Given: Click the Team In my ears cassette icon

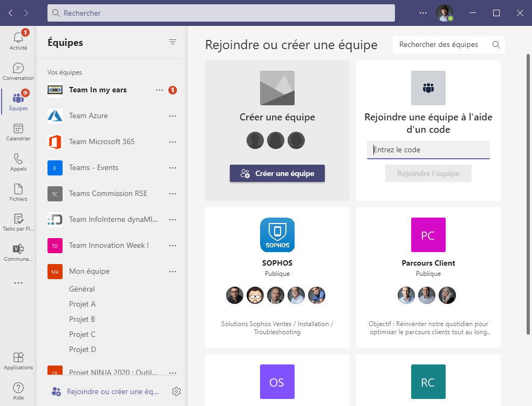Looking at the screenshot, I should [55, 90].
